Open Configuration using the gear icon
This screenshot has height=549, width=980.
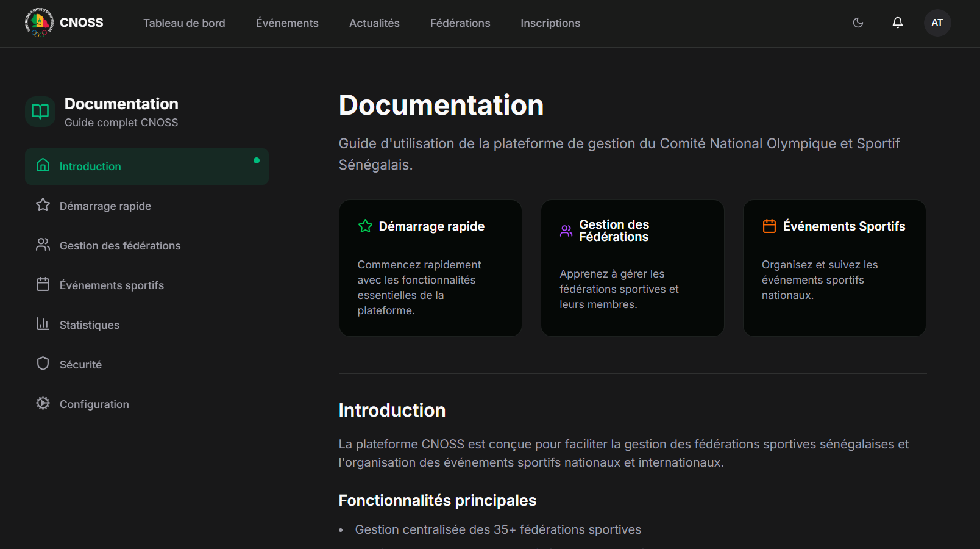click(x=43, y=403)
